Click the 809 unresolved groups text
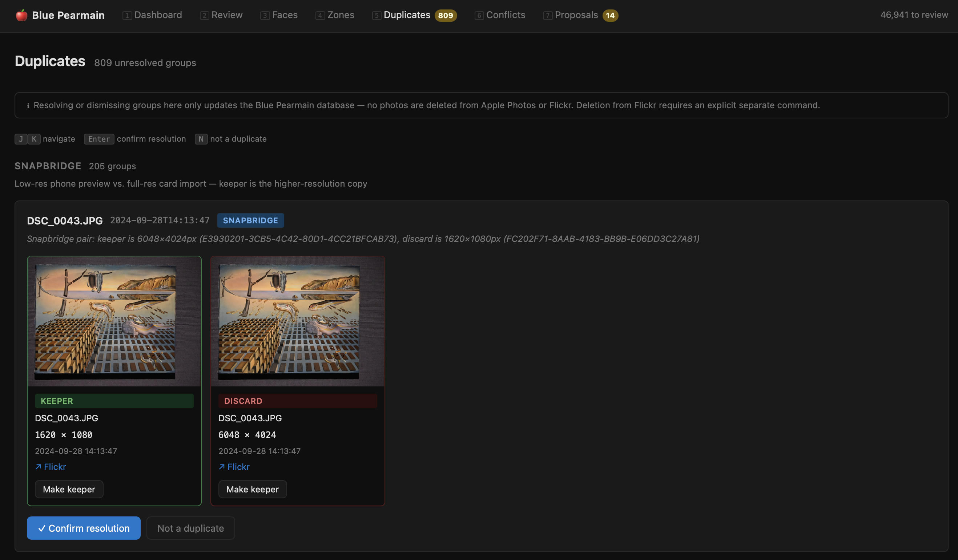This screenshot has width=958, height=560. (145, 63)
